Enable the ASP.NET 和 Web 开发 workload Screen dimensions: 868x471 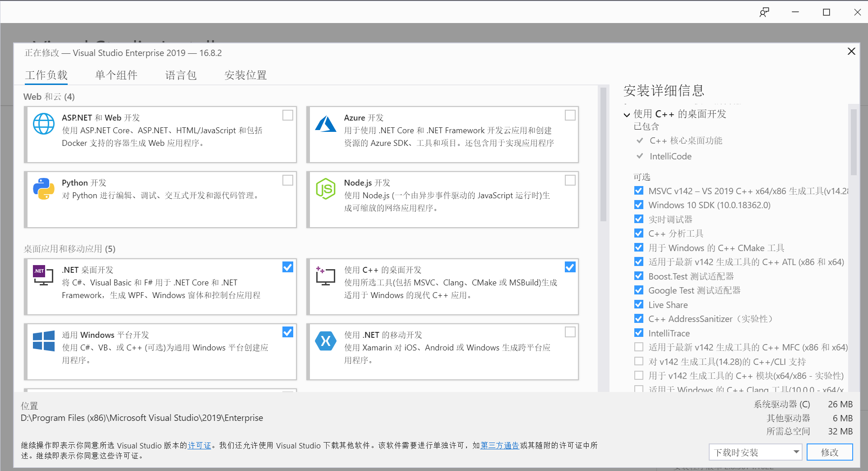tap(287, 115)
